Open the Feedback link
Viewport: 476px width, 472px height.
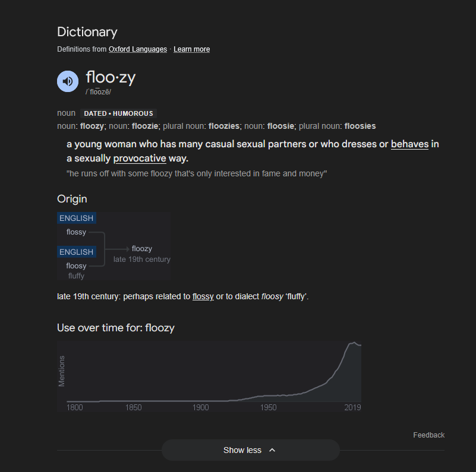coord(428,435)
